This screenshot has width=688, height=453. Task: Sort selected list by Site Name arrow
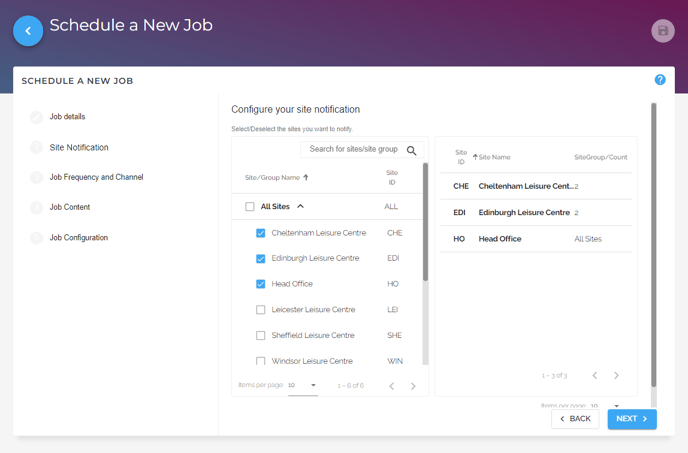tap(475, 157)
